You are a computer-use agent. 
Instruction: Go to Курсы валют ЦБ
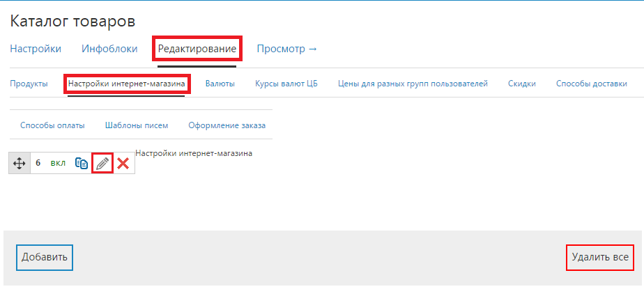286,84
